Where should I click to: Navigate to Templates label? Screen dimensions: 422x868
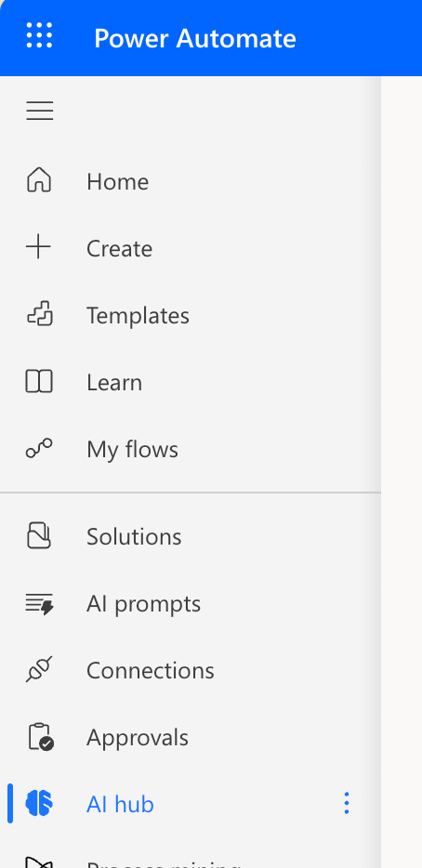tap(138, 316)
